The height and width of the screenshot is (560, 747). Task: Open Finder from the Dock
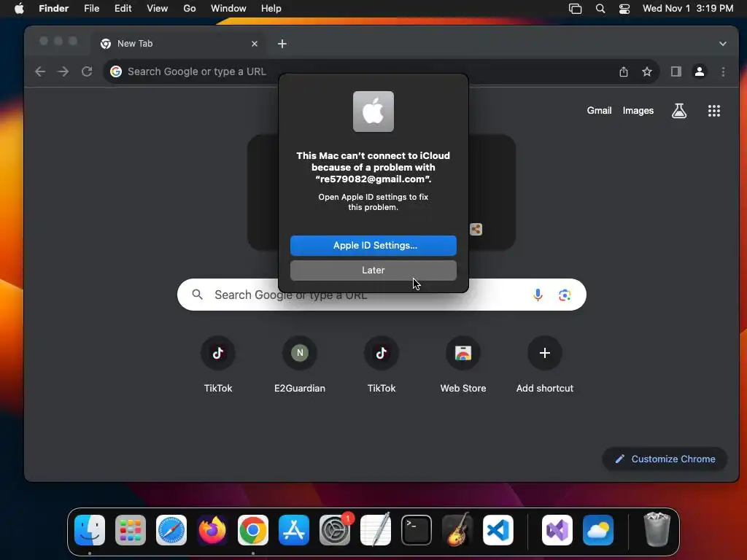pos(90,530)
